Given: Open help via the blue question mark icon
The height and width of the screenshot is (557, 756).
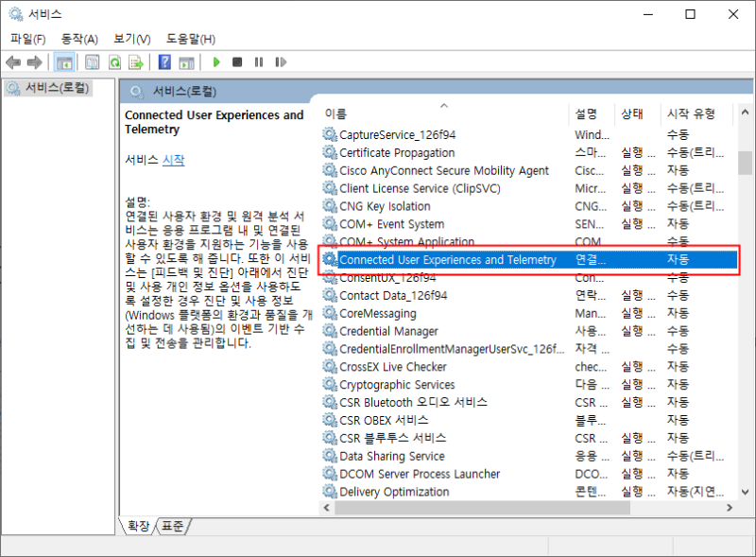Looking at the screenshot, I should tap(164, 62).
